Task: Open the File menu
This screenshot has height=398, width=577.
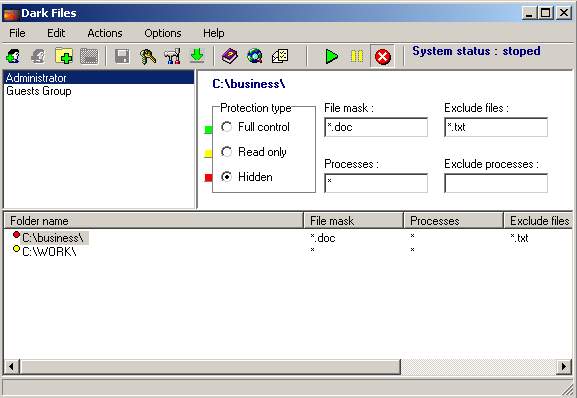Action: coord(17,33)
